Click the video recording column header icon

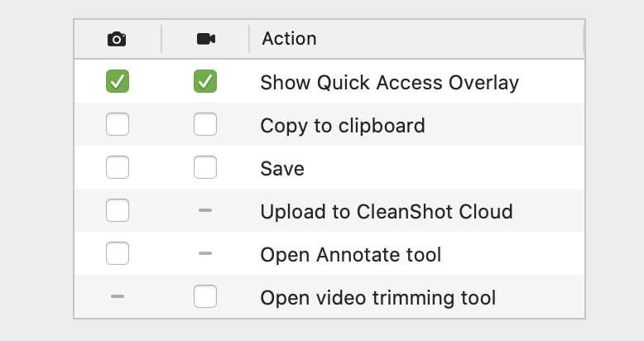pyautogui.click(x=206, y=39)
